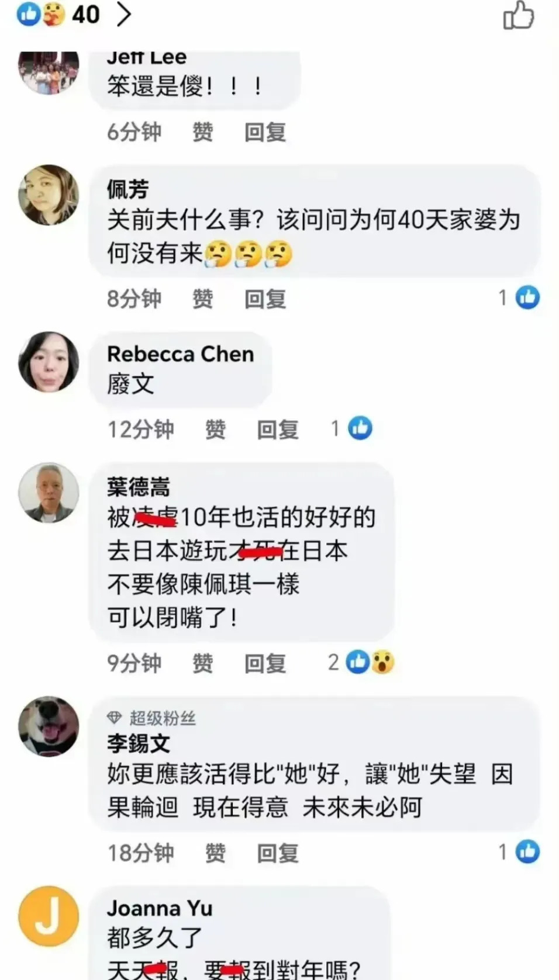The height and width of the screenshot is (980, 559).
Task: Click 佩芳's profile avatar
Action: click(49, 195)
